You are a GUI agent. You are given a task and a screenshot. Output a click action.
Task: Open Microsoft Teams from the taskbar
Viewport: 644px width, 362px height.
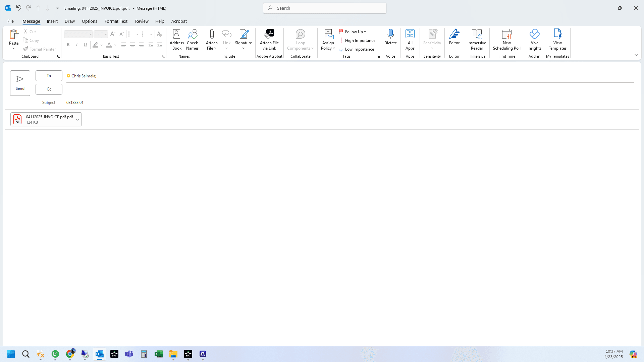pyautogui.click(x=129, y=354)
